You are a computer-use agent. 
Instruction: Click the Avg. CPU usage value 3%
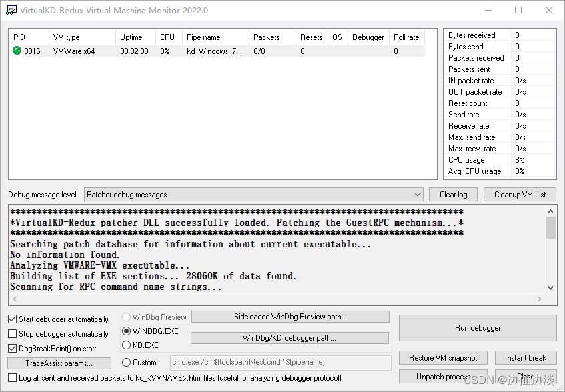click(x=520, y=171)
